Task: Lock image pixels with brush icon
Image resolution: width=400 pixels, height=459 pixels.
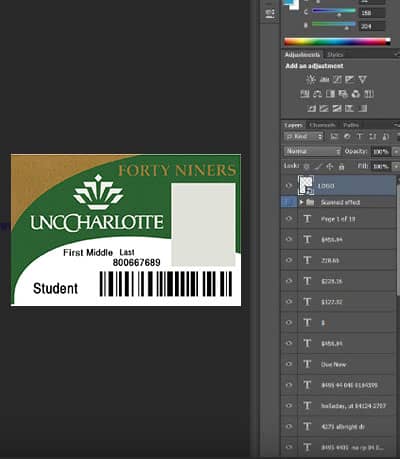Action: [x=319, y=166]
